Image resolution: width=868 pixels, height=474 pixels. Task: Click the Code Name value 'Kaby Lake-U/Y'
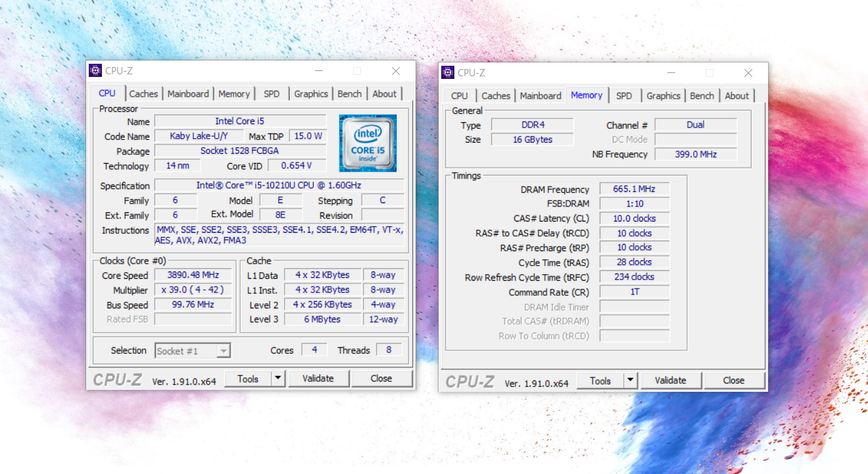tap(199, 136)
